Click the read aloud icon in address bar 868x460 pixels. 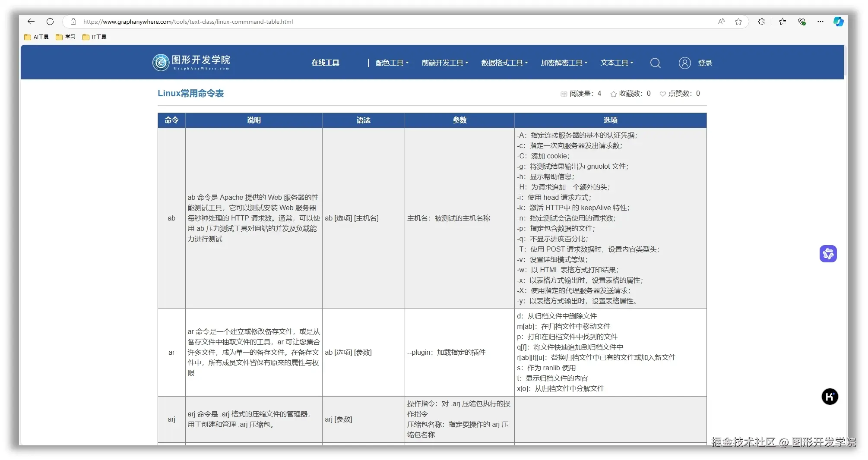[x=721, y=22]
